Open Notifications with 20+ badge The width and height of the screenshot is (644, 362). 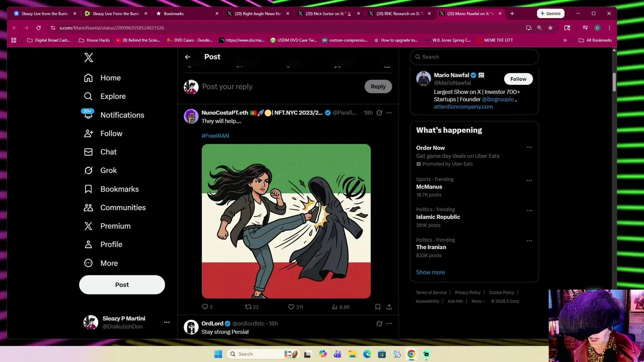point(114,115)
